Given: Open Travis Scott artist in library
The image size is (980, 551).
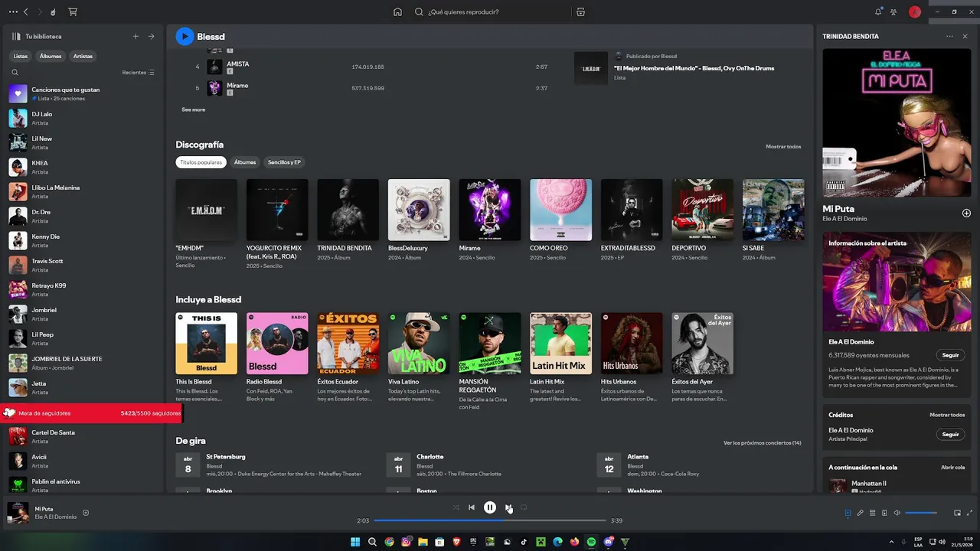Looking at the screenshot, I should pos(83,265).
